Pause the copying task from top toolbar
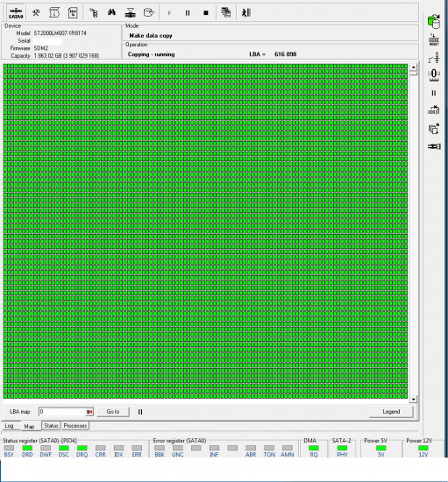The image size is (448, 482). (x=188, y=13)
